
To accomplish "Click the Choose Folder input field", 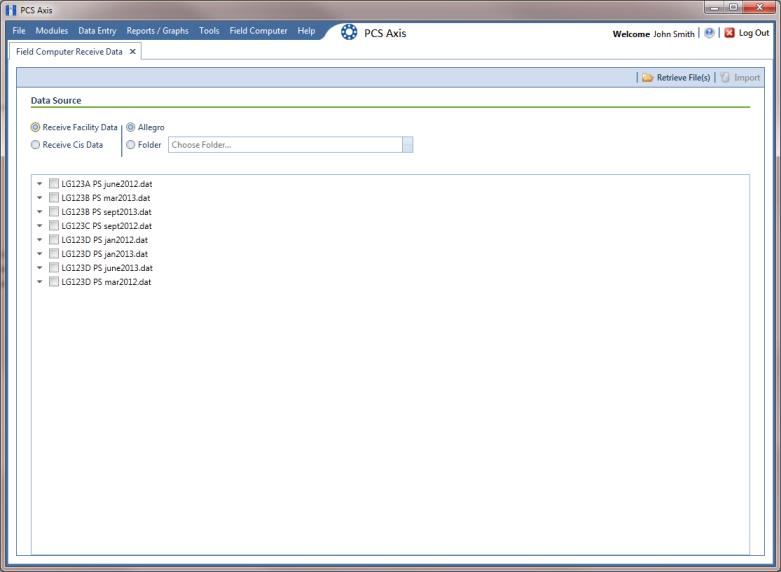I will pos(285,145).
